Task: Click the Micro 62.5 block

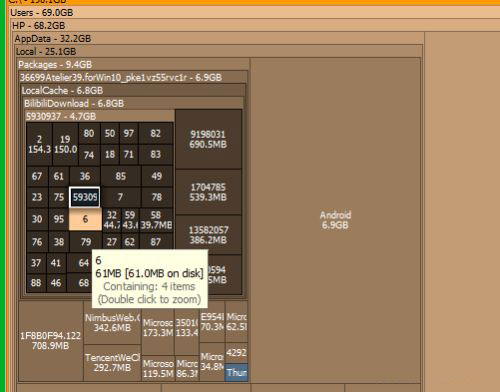Action: pyautogui.click(x=237, y=322)
